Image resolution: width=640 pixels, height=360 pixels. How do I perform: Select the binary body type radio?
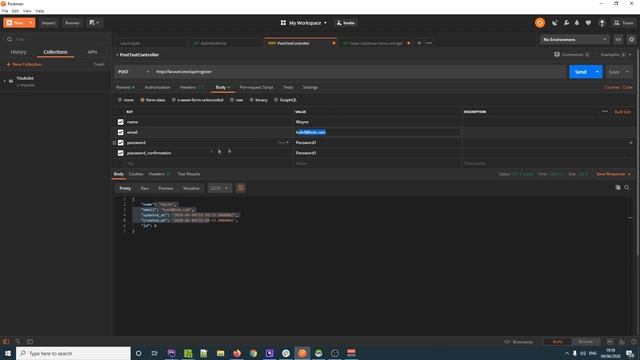pos(251,100)
